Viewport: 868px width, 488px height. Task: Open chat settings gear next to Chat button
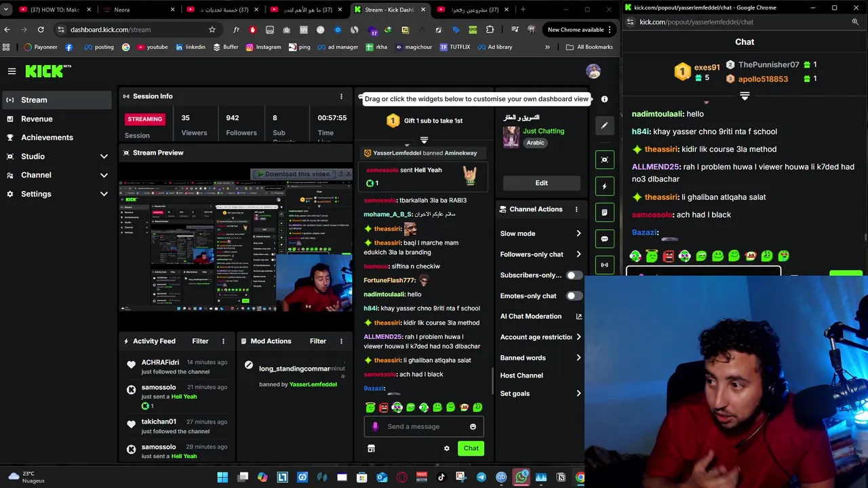(x=446, y=448)
